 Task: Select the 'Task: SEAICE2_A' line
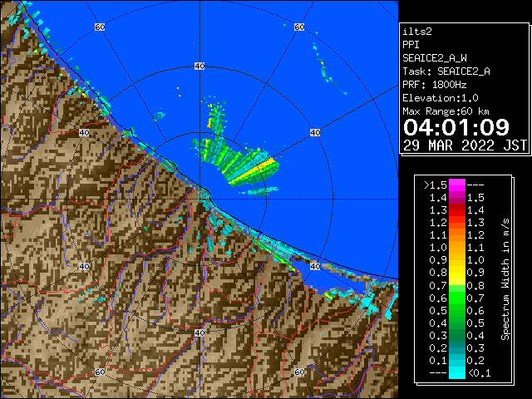(x=446, y=71)
